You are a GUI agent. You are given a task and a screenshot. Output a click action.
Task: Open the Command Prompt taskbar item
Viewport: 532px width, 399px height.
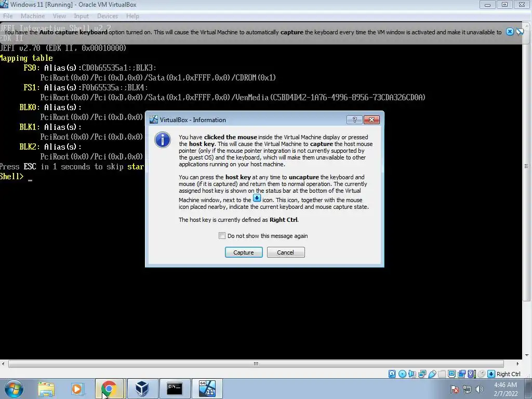(x=175, y=389)
